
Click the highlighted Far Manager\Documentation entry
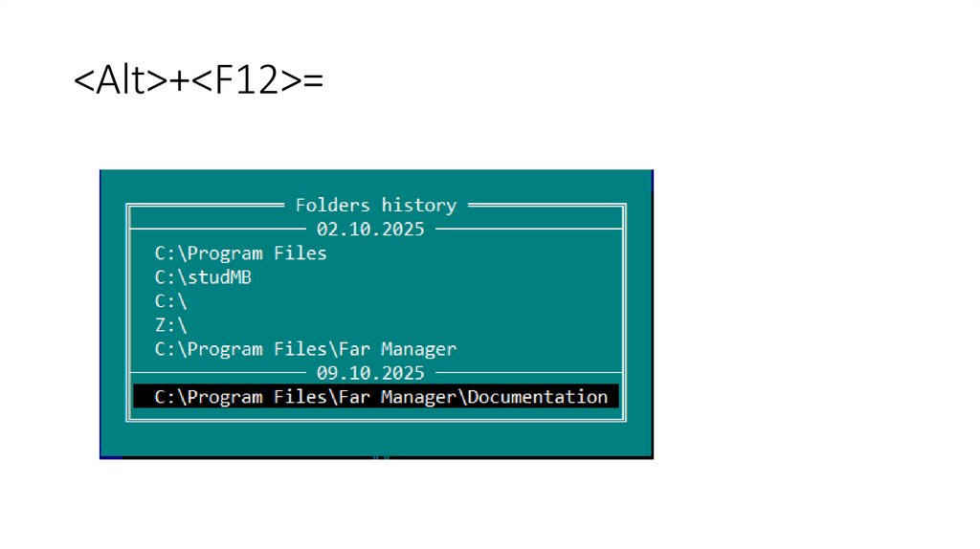click(x=375, y=397)
